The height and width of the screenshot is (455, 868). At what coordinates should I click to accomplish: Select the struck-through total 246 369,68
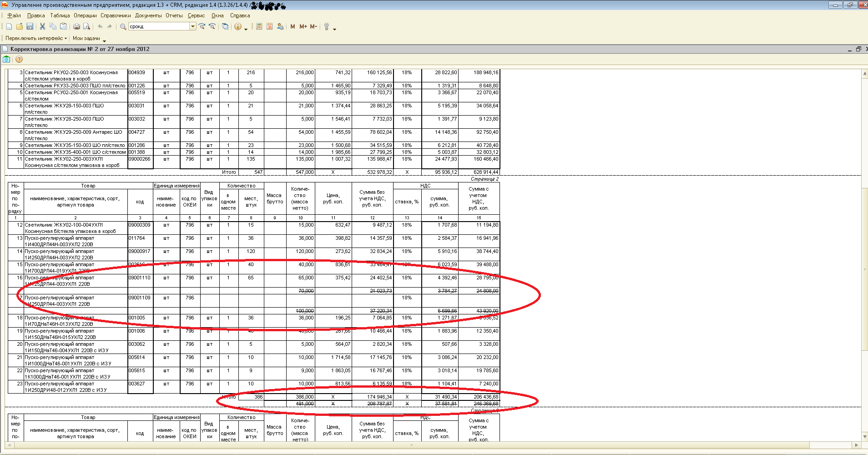click(x=479, y=404)
